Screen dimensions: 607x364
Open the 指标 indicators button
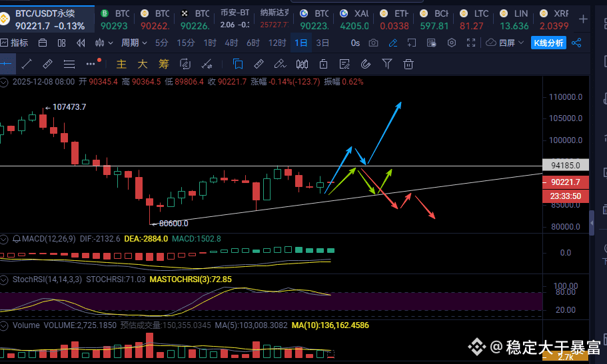pyautogui.click(x=15, y=43)
